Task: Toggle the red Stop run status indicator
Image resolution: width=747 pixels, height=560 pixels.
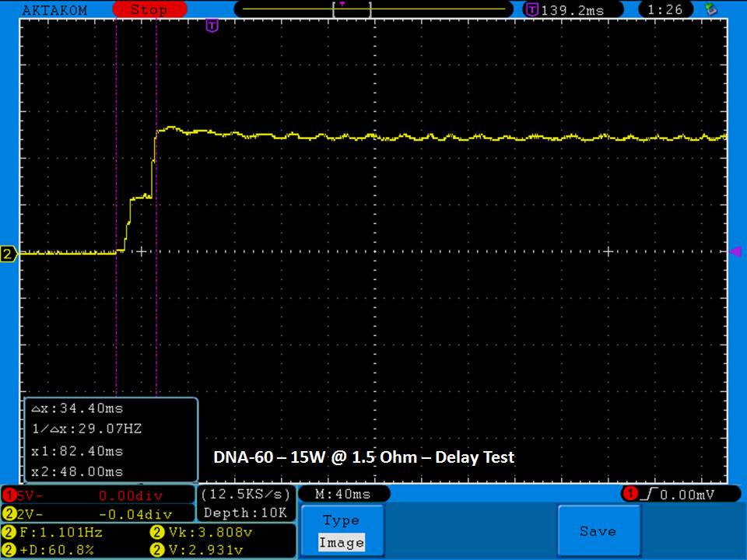Action: point(148,10)
